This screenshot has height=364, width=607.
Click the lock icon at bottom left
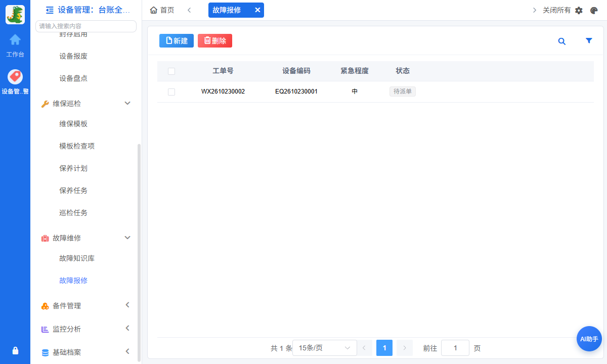pos(15,350)
